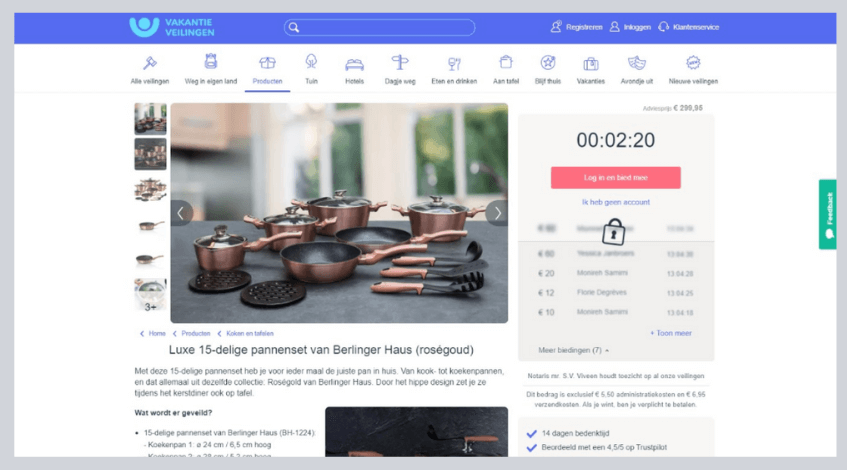Click the 00:02:20 countdown timer
The height and width of the screenshot is (470, 847).
pyautogui.click(x=615, y=140)
